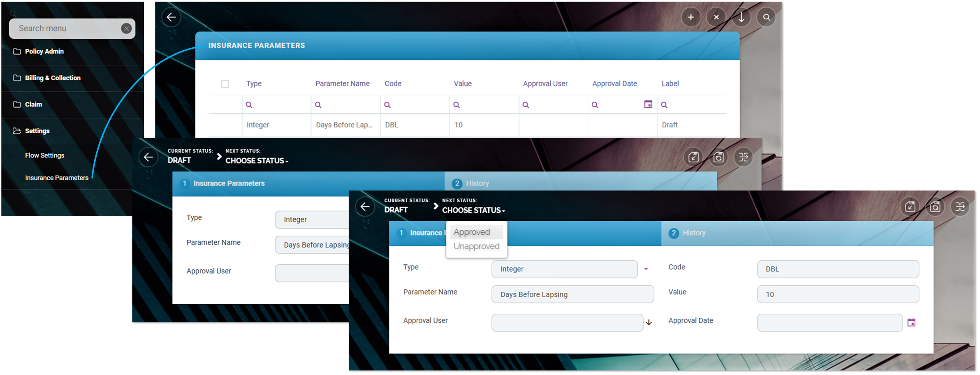Screen dimensions: 980x375
Task: Sort by the Type column header
Action: (x=254, y=83)
